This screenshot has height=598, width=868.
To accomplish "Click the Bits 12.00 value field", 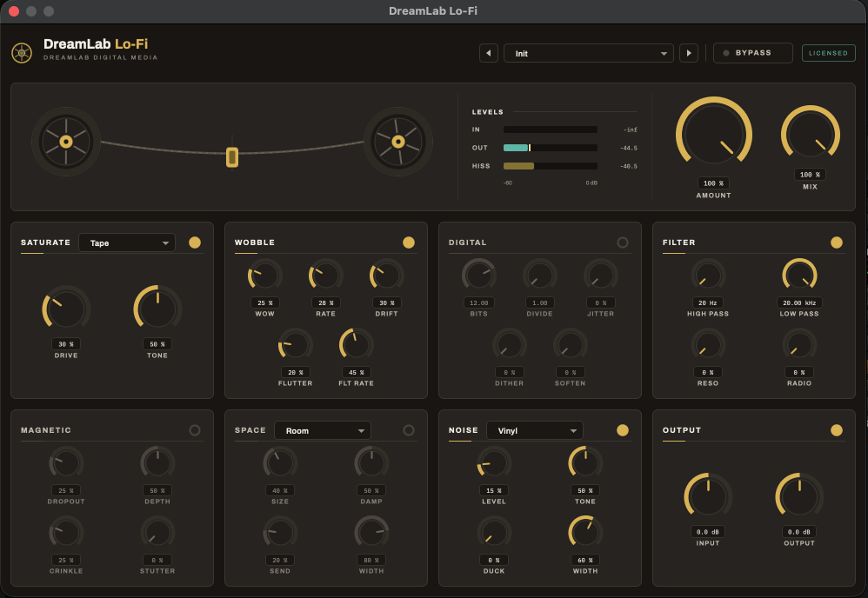I will coord(479,302).
